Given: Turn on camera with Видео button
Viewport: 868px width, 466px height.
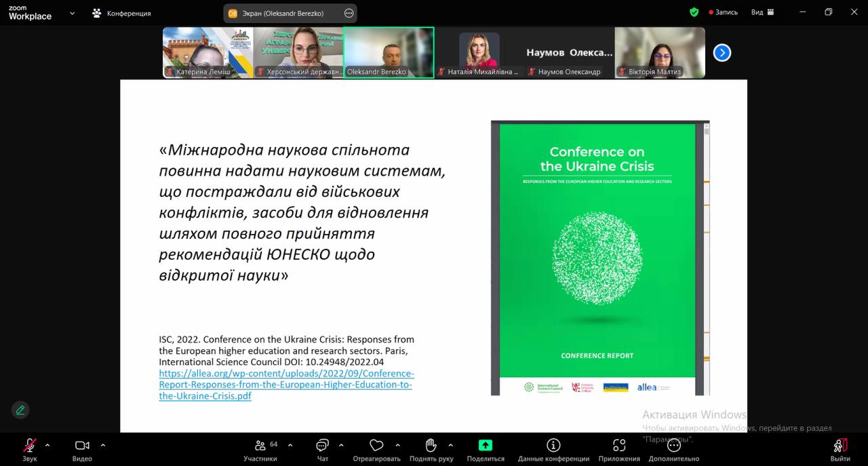Looking at the screenshot, I should click(82, 450).
